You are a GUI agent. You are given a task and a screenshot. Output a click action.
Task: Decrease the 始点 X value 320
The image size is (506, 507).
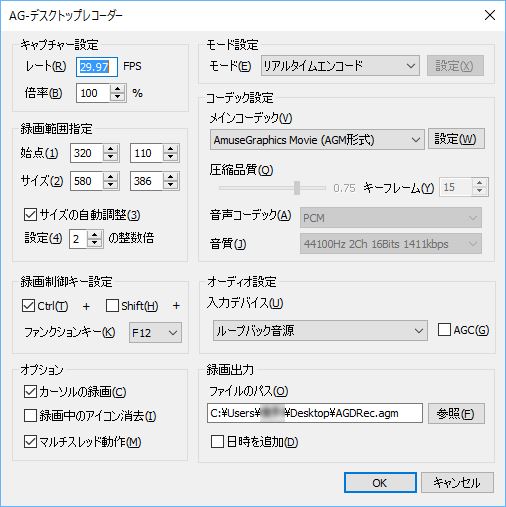[x=111, y=157]
